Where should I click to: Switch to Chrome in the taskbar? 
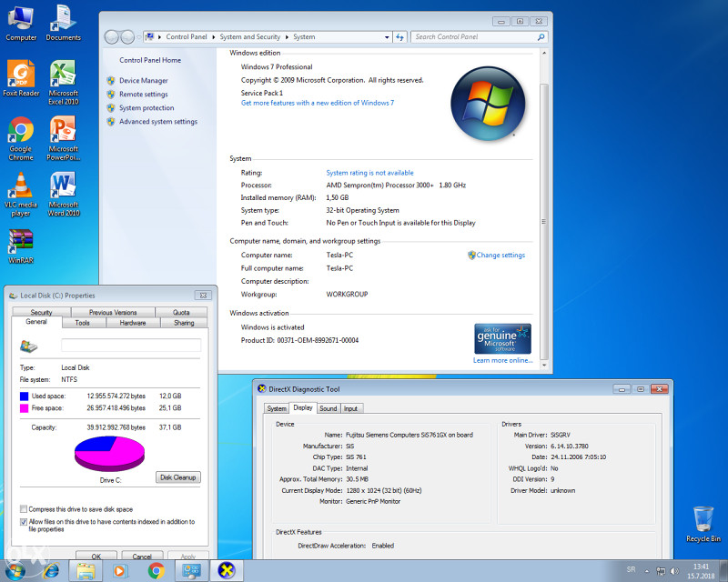(x=156, y=571)
